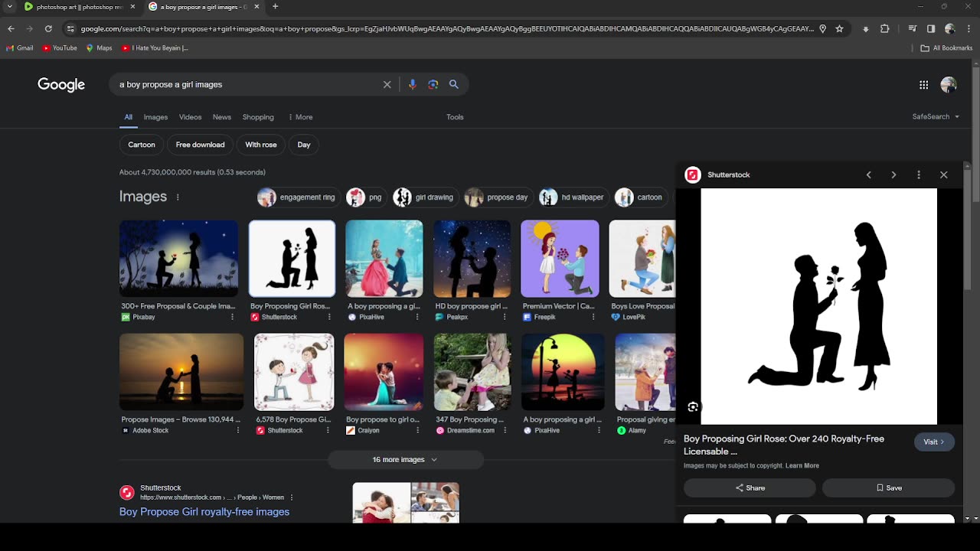Open Boy Propose Girl royalty-free images link
The image size is (980, 551).
pyautogui.click(x=204, y=512)
